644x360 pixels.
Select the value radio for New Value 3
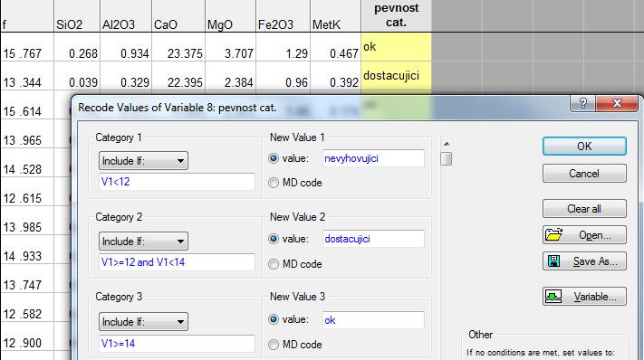[x=274, y=319]
